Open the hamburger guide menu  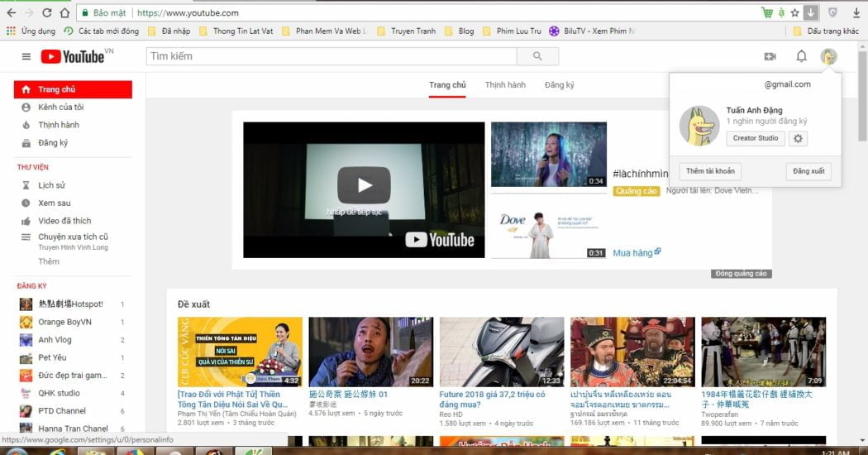coord(26,56)
